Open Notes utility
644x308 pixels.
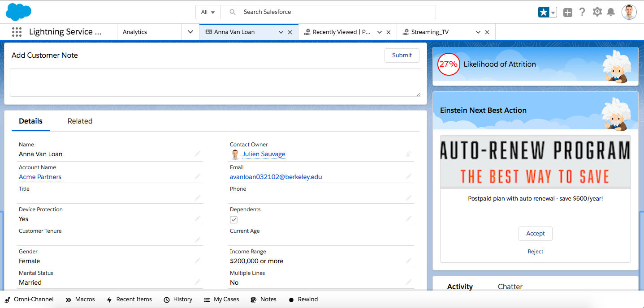coord(264,299)
